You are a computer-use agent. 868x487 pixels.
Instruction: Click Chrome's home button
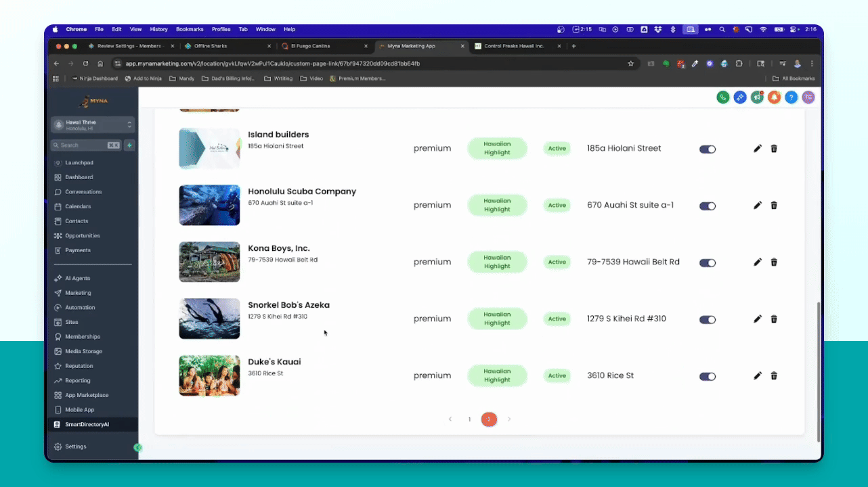100,64
